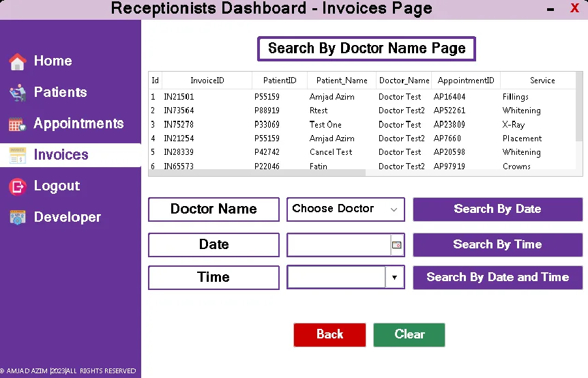The image size is (588, 378).
Task: Click the Placement service cell
Action: (522, 139)
